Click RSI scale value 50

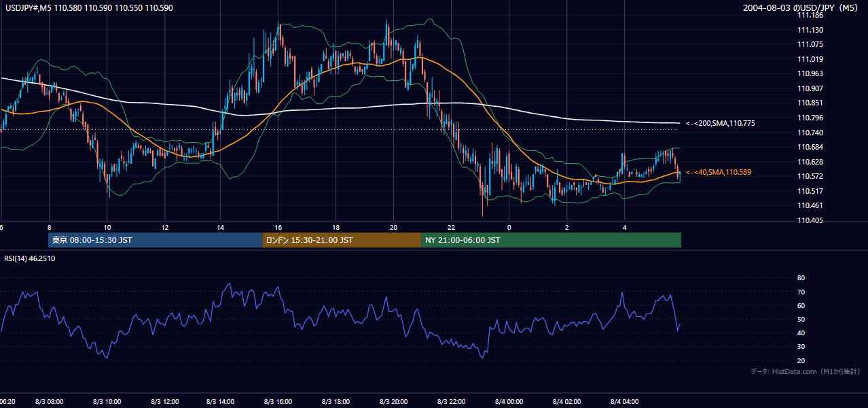[801, 319]
